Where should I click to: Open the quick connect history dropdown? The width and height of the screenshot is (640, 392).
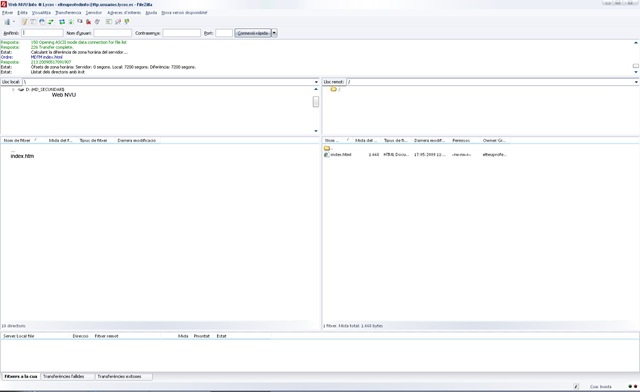click(274, 33)
